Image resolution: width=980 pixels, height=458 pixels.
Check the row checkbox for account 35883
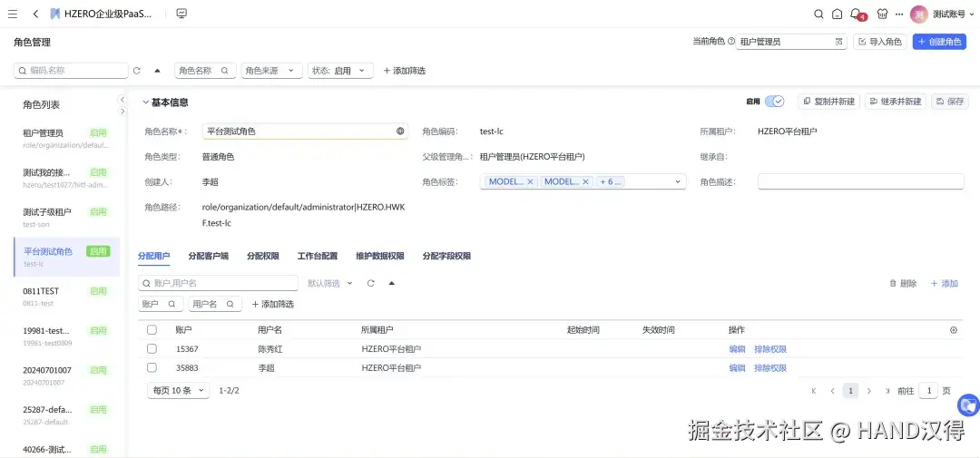pos(152,367)
